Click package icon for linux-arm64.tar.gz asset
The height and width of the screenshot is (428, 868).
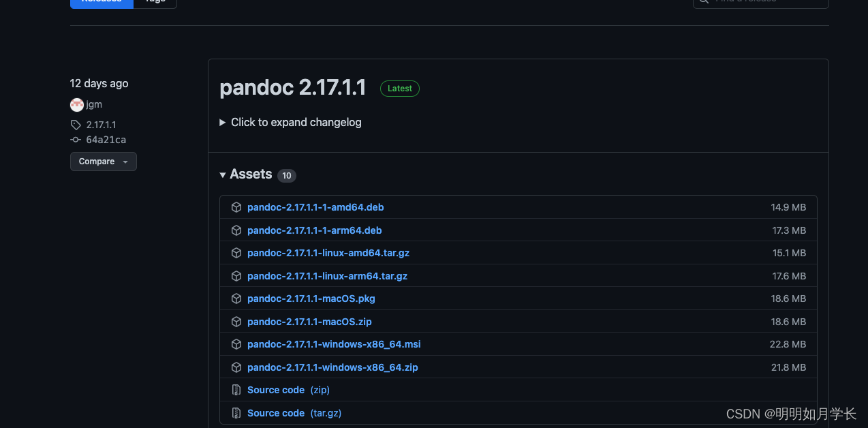click(x=236, y=276)
